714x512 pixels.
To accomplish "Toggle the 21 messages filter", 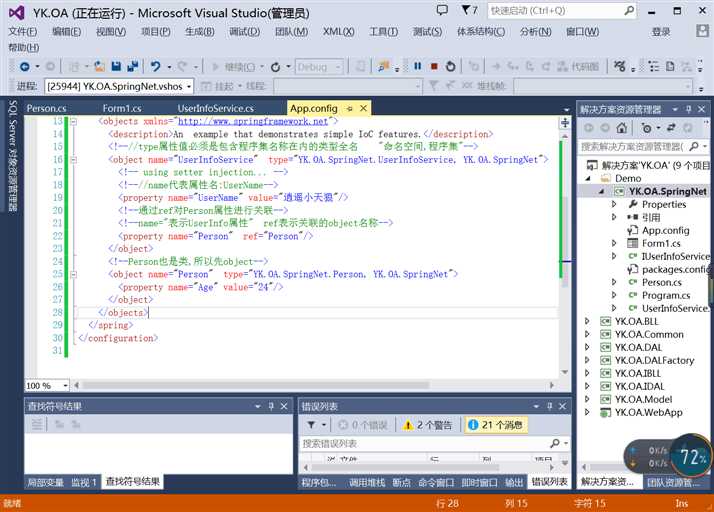I will click(496, 425).
